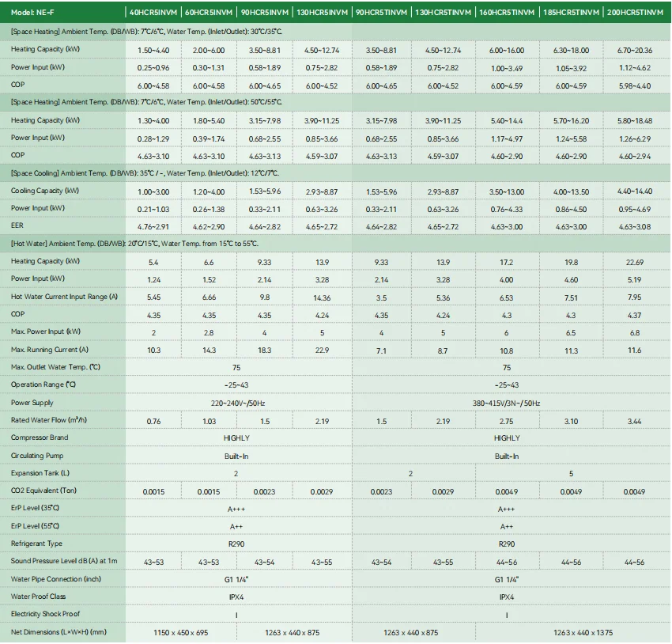The height and width of the screenshot is (644, 672).
Task: Click the 185HCR5TINVM model header
Action: pyautogui.click(x=570, y=13)
